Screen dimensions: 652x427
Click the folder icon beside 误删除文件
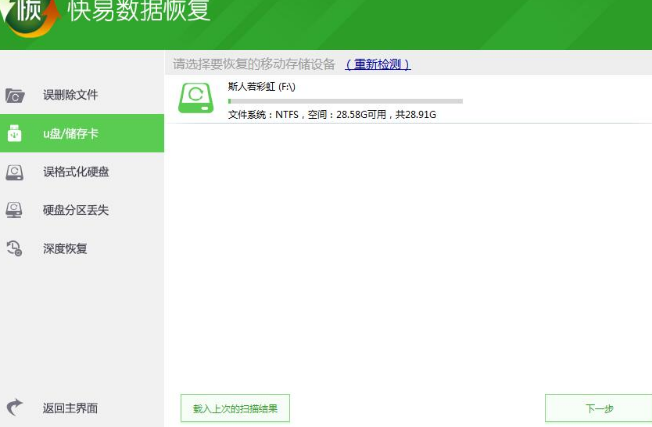[15, 96]
